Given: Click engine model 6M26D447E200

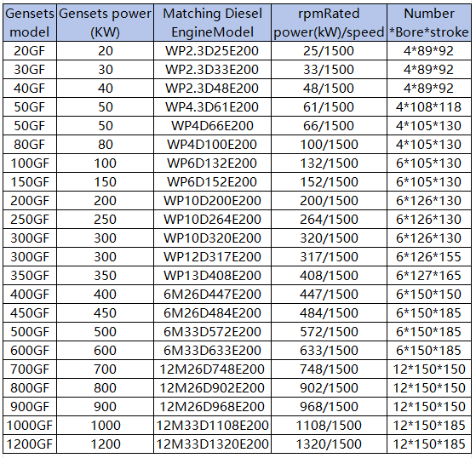Looking at the screenshot, I should click(212, 294).
